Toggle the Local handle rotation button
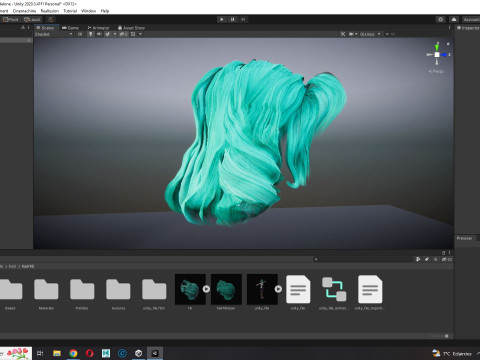Screen dimensions: 480x360 tap(32, 19)
